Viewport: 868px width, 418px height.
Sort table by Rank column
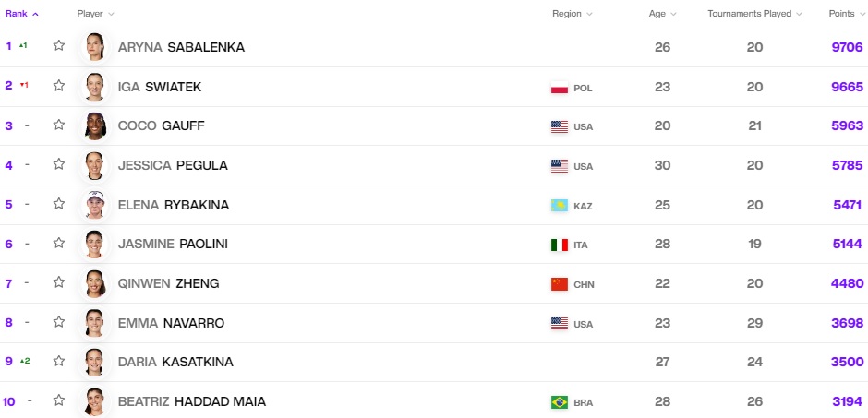(x=22, y=14)
